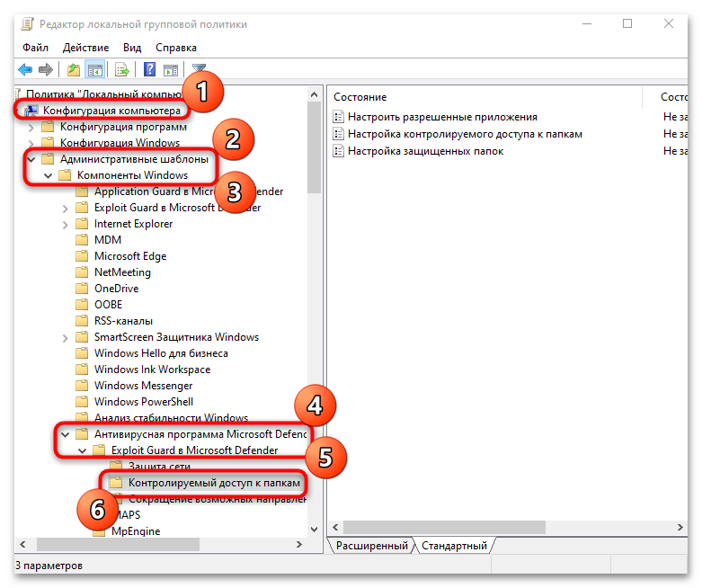Click right pane horizontal scrollbar right arrow

click(680, 527)
